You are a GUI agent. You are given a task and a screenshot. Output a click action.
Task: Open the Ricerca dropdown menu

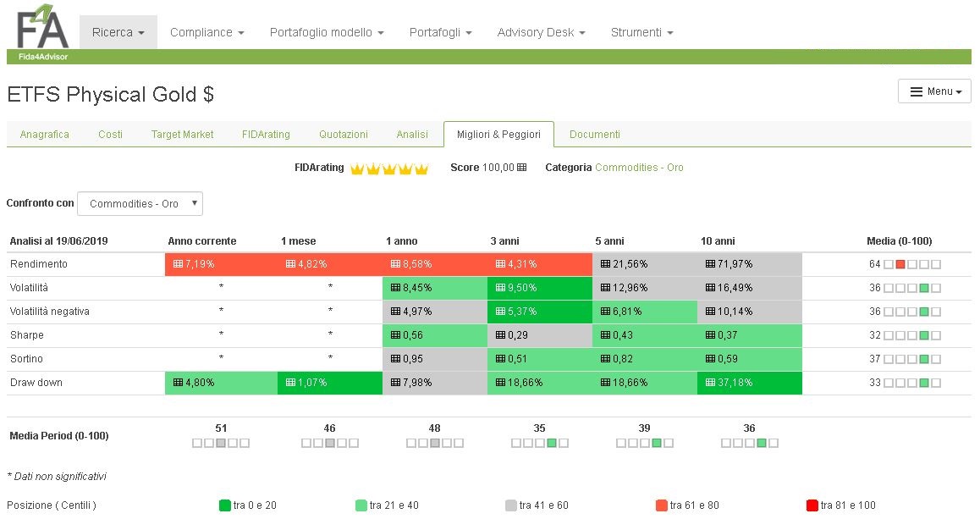click(118, 32)
